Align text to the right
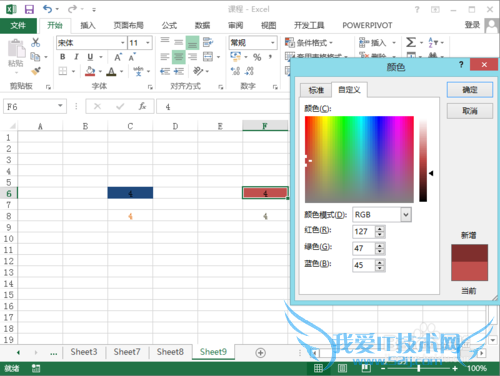 pos(193,57)
